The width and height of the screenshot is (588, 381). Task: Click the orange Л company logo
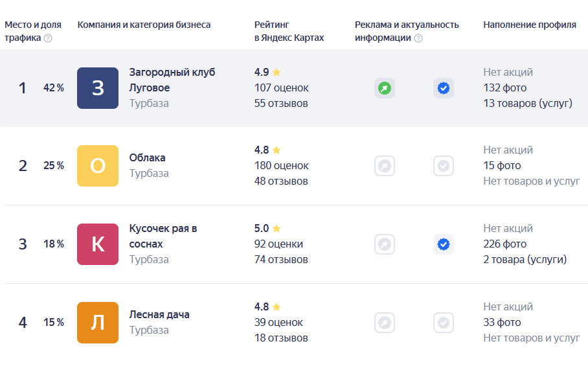point(98,323)
